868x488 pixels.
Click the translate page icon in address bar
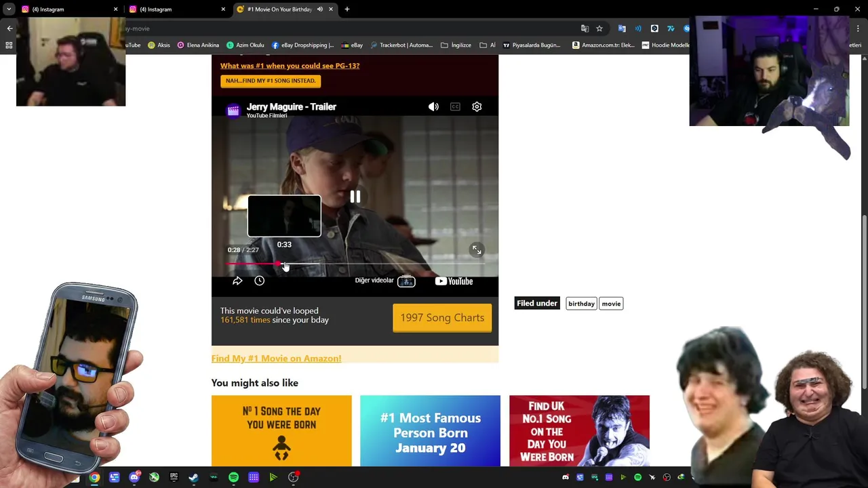coord(585,28)
